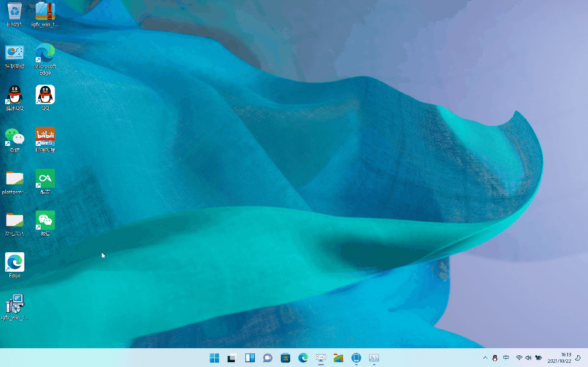
Task: Select the green square 微信 desktop shortcut
Action: (x=45, y=224)
